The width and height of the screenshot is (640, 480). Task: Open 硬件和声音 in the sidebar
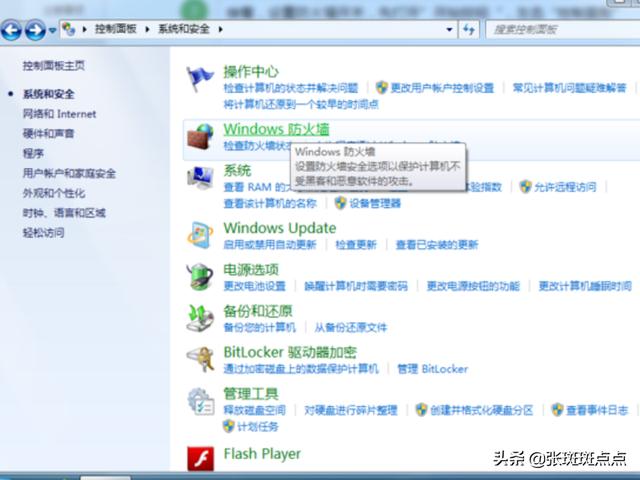pyautogui.click(x=48, y=133)
